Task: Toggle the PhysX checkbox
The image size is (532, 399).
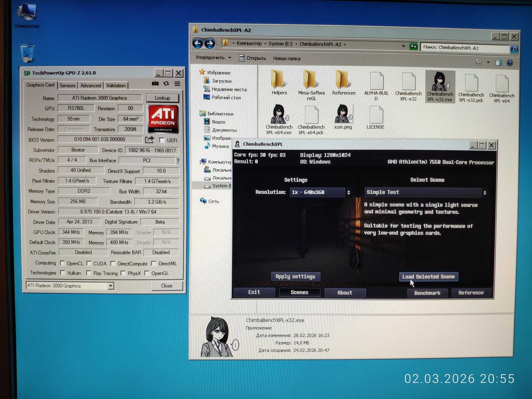Action: (123, 273)
